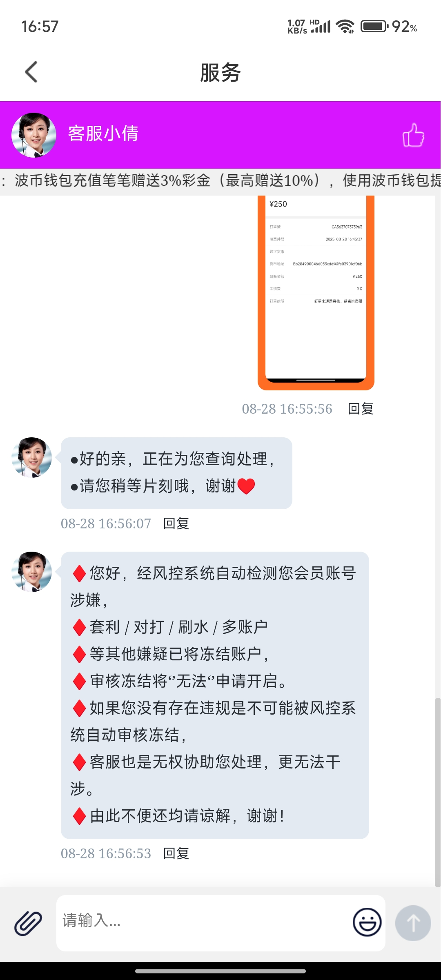Tap 客服小倩 avatar in purple banner
Screen dimensions: 441x980
34,135
